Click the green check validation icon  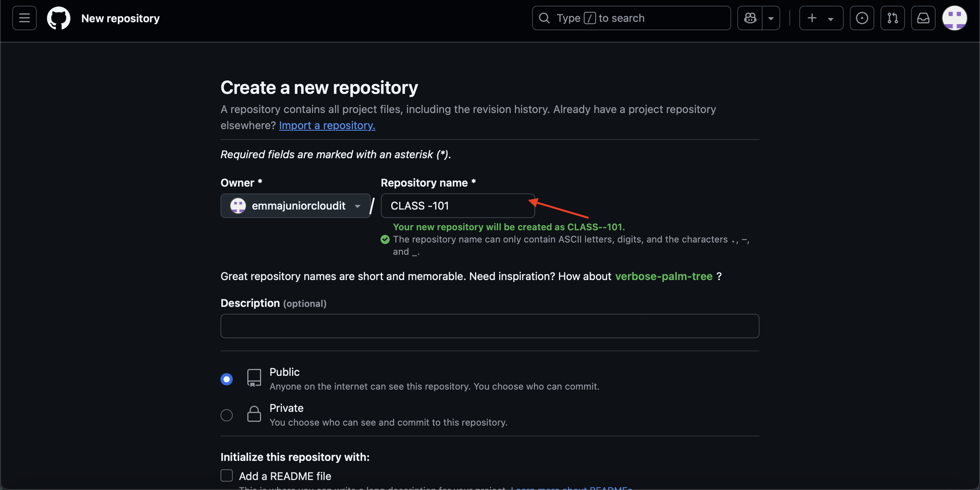click(385, 239)
